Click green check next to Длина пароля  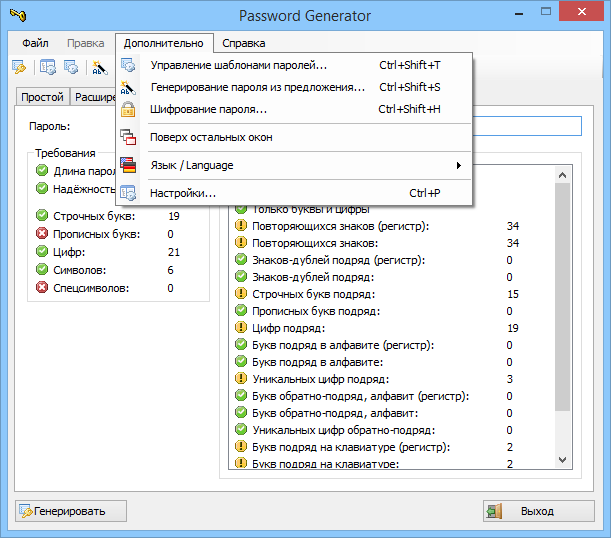pyautogui.click(x=42, y=171)
